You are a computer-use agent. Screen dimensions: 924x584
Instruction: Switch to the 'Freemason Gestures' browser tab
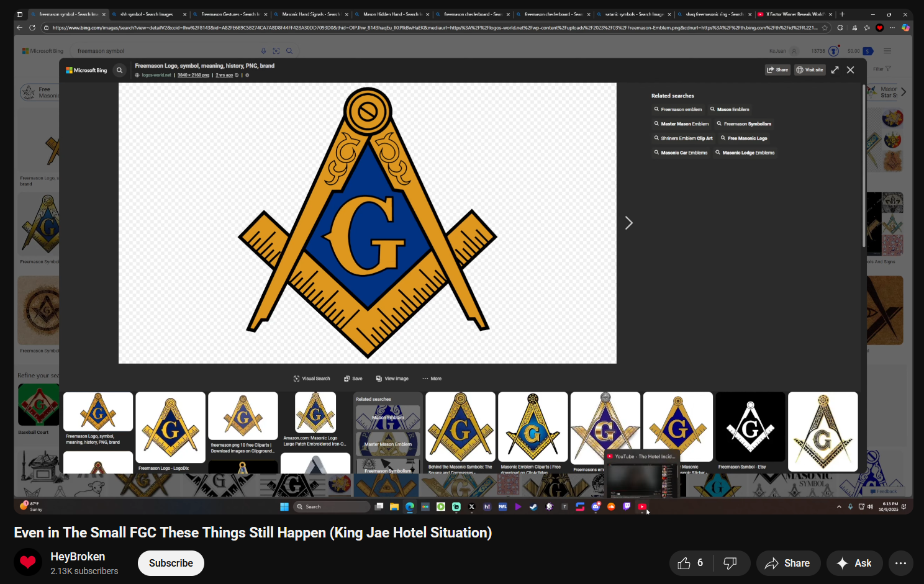pos(230,14)
